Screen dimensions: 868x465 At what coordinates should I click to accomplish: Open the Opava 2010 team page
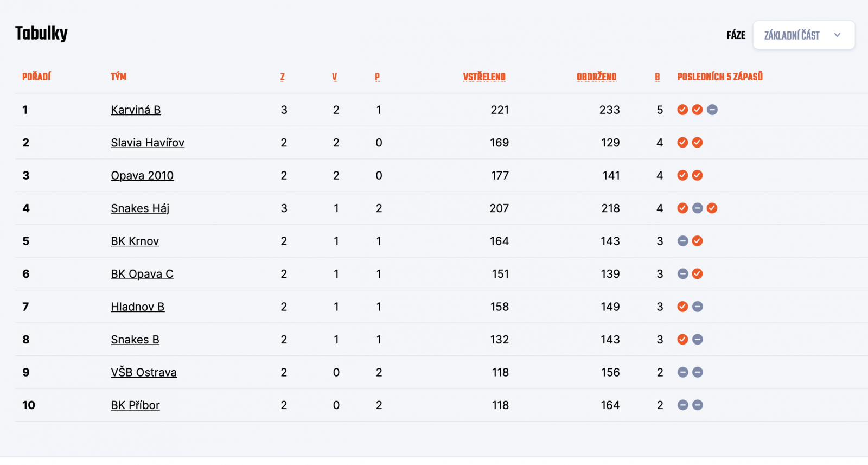click(x=142, y=176)
